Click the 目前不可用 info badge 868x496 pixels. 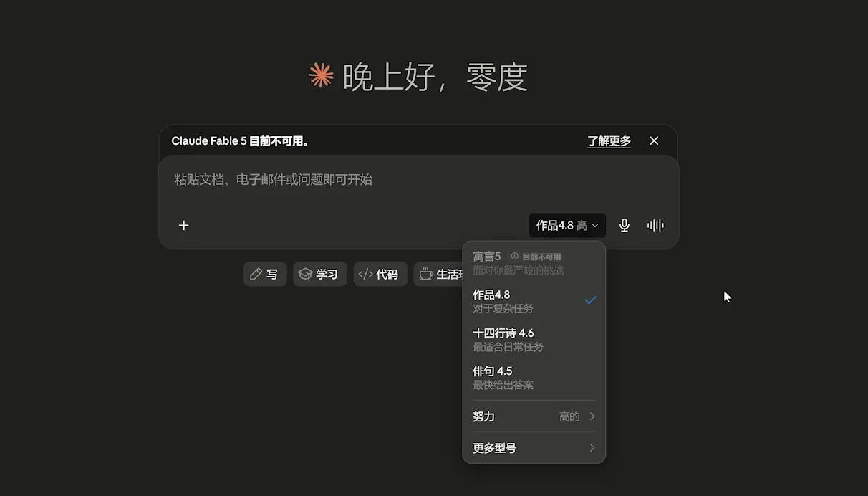536,257
